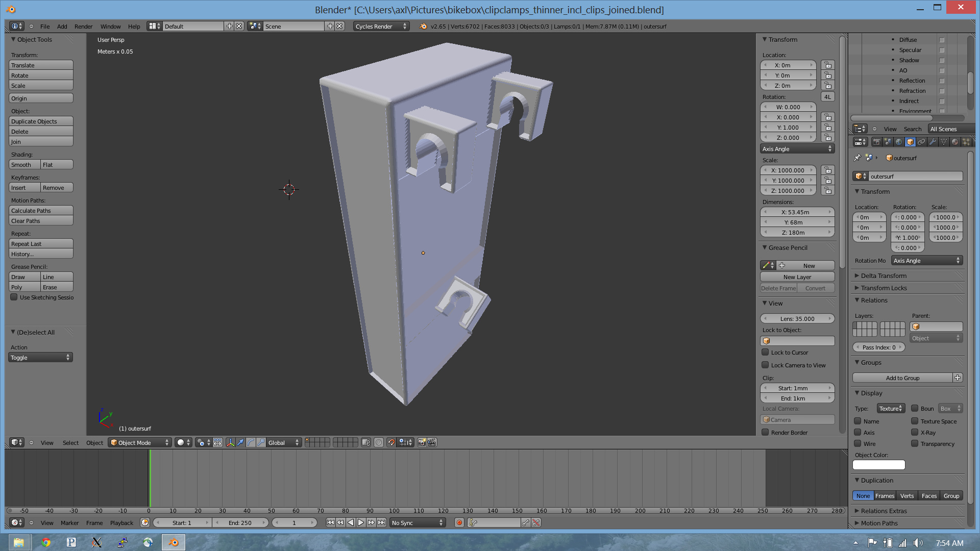Enable snapping with the magnet icon
Viewport: 980px width, 551px height.
[391, 443]
